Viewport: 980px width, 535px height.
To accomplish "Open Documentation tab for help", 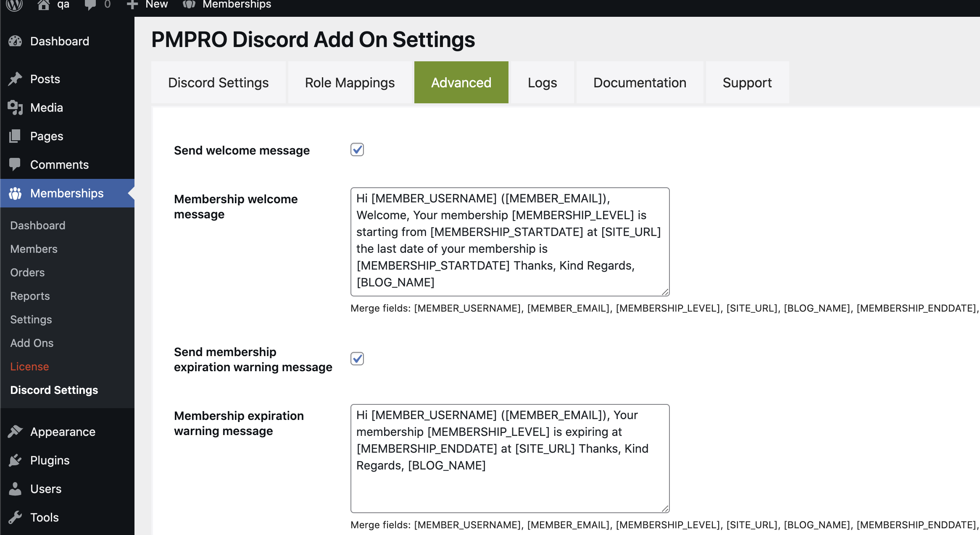I will pos(639,82).
